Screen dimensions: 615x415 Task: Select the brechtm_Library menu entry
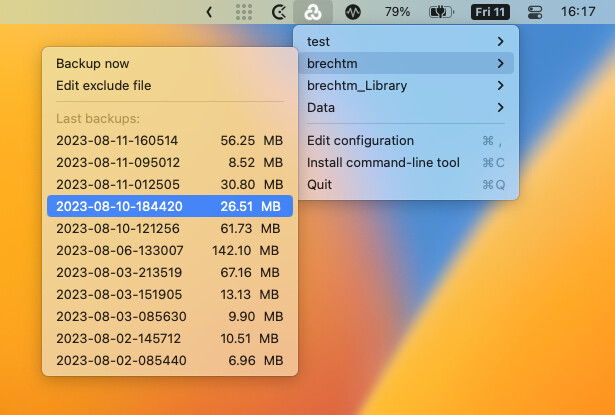(406, 85)
